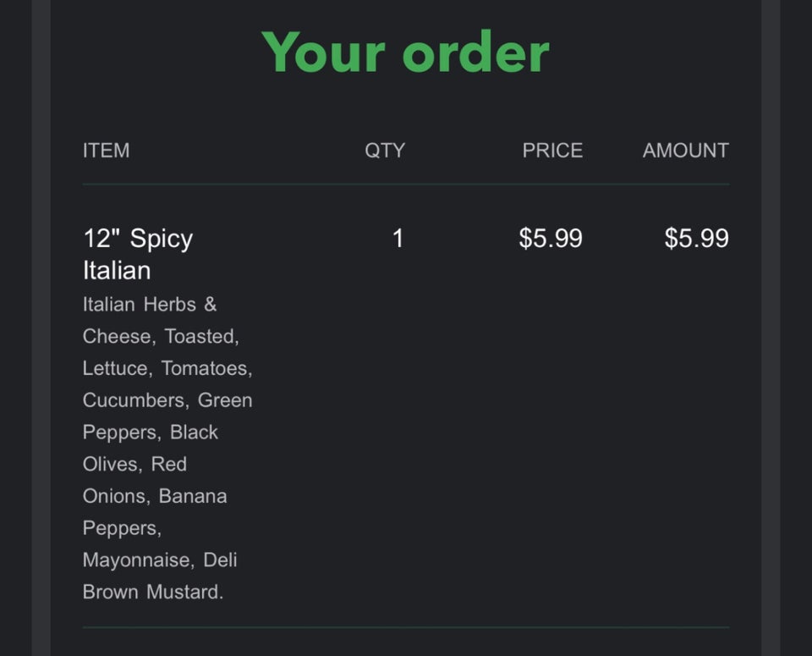Click the "Your order" heading
Viewport: 812px width, 656px height.
tap(406, 52)
